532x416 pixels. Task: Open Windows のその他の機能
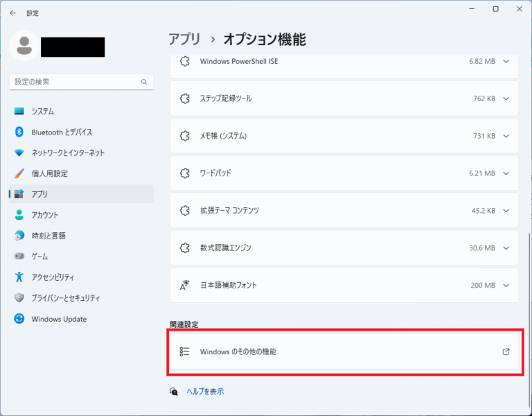click(x=238, y=352)
